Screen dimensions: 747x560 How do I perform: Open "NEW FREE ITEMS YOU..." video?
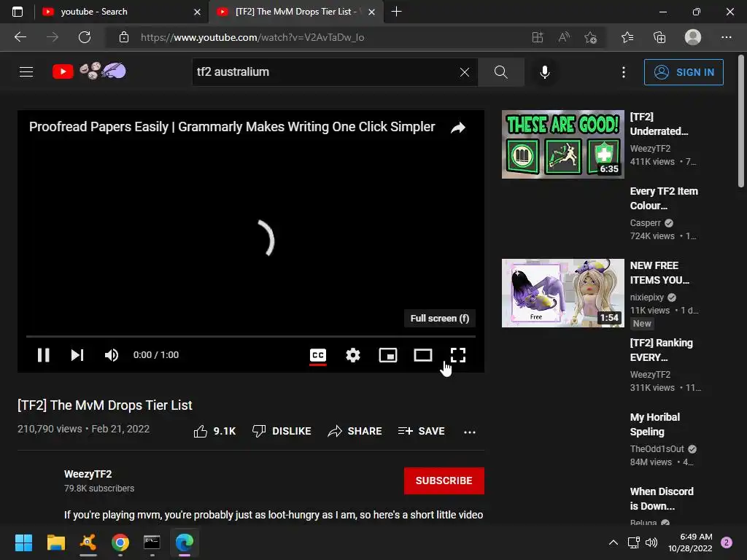[659, 273]
